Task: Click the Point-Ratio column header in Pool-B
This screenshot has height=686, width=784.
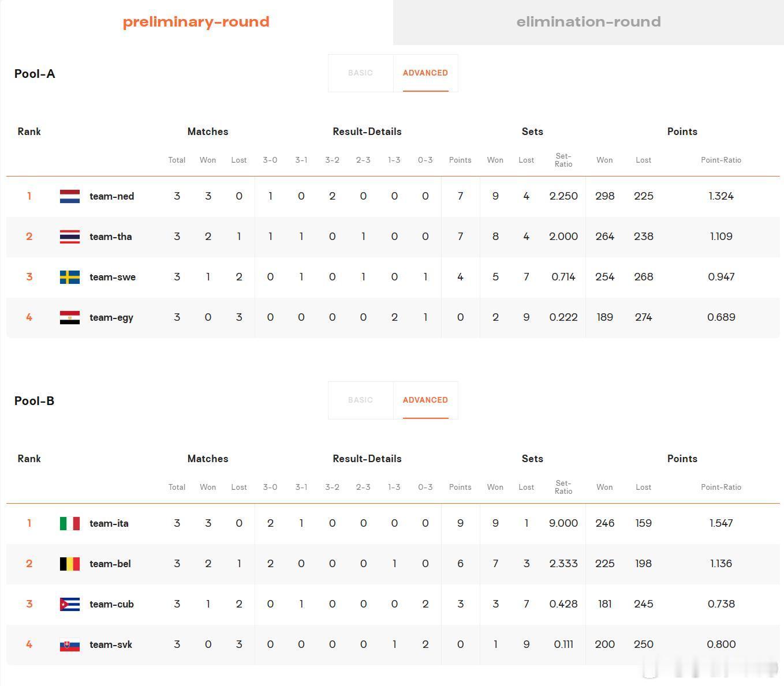Action: 721,487
